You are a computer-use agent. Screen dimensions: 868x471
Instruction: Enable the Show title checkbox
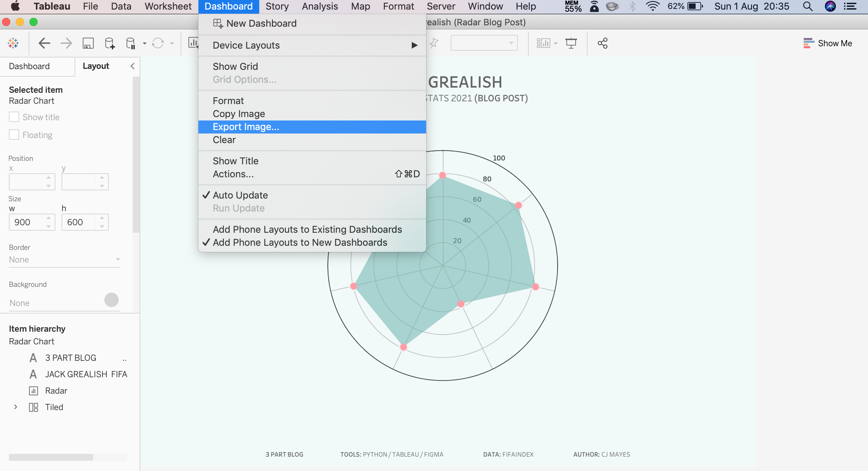14,117
